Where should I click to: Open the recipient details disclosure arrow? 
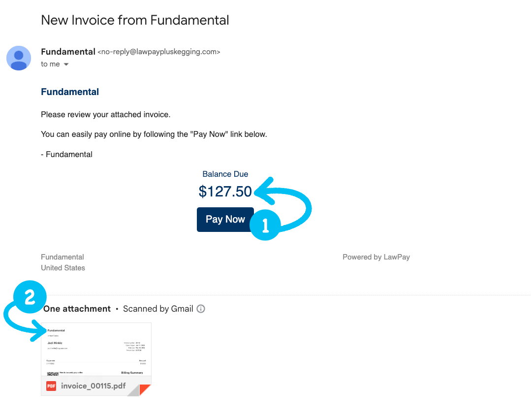(x=66, y=64)
